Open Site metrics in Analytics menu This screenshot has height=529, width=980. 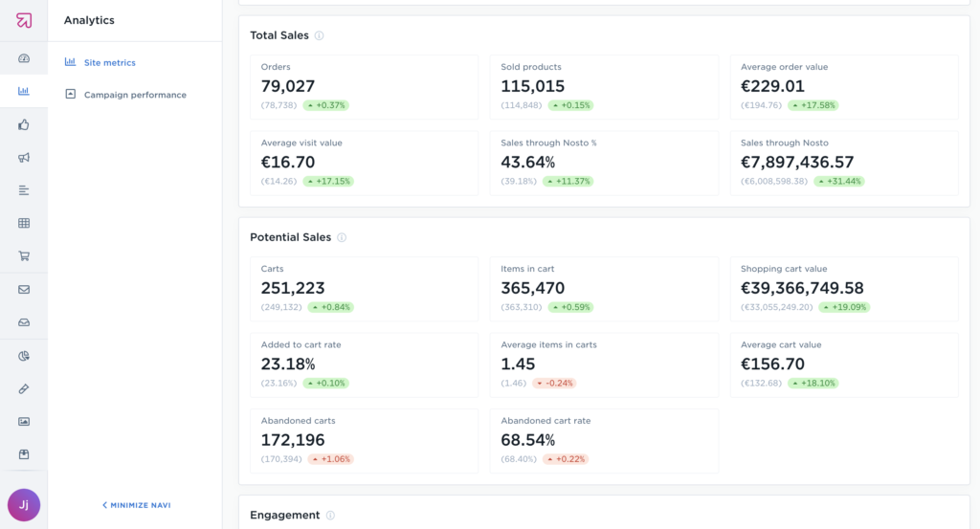[109, 63]
